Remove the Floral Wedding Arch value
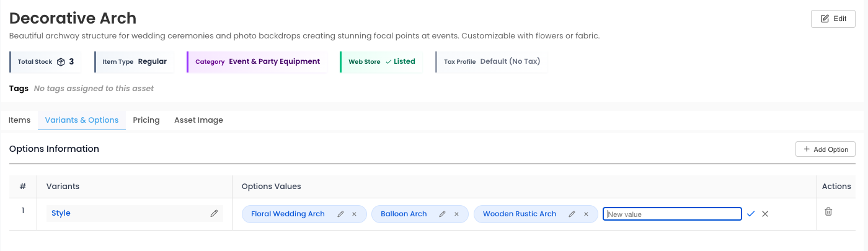Screen dimensions: 868x251 (x=355, y=214)
